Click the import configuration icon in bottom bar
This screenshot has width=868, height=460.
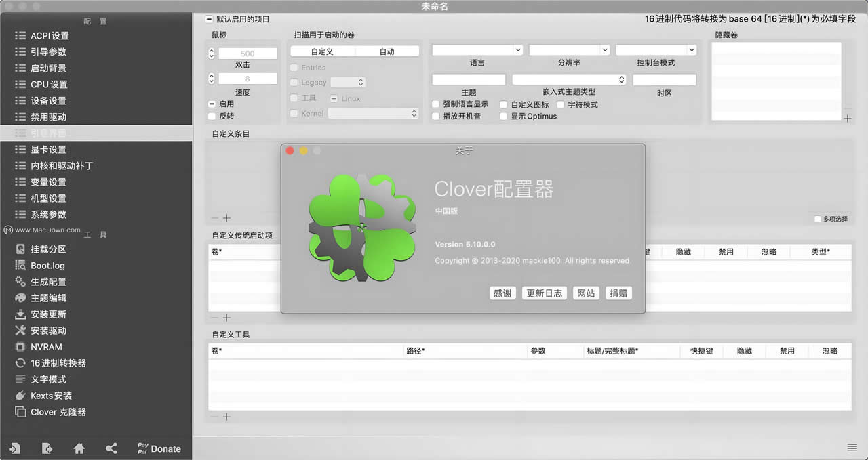(x=14, y=448)
